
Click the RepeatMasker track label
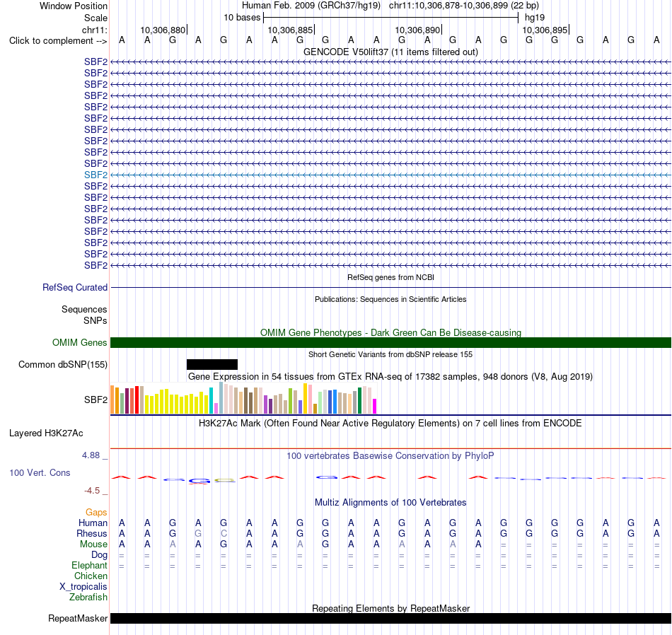[x=78, y=618]
